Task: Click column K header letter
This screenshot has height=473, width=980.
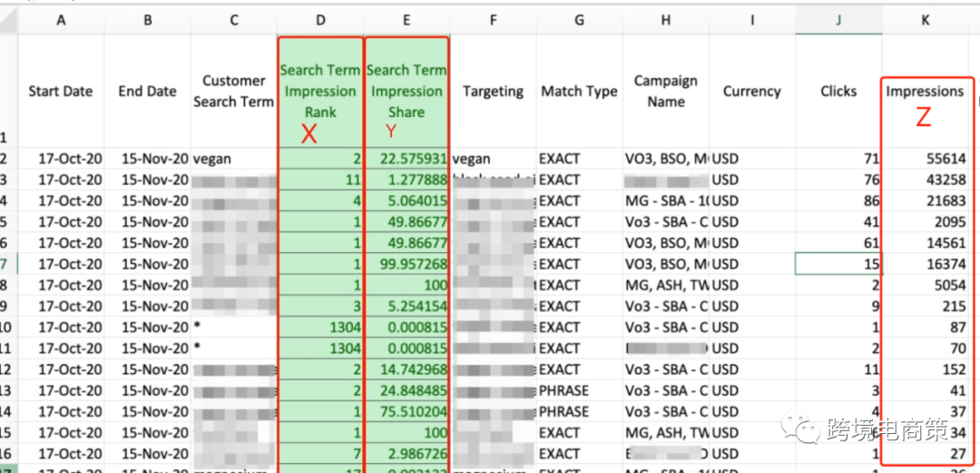Action: (x=925, y=20)
